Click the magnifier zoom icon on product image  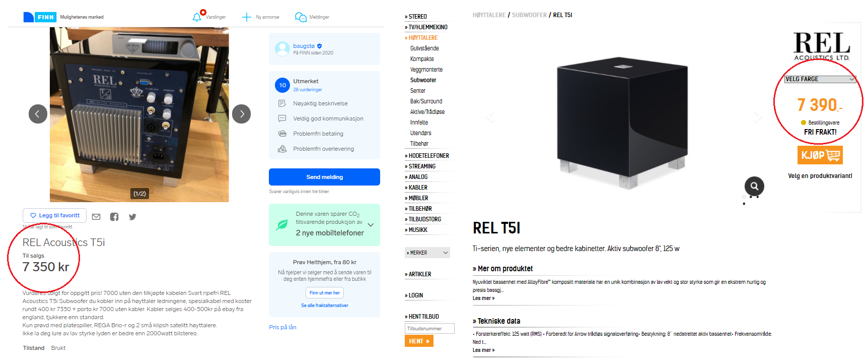(754, 186)
